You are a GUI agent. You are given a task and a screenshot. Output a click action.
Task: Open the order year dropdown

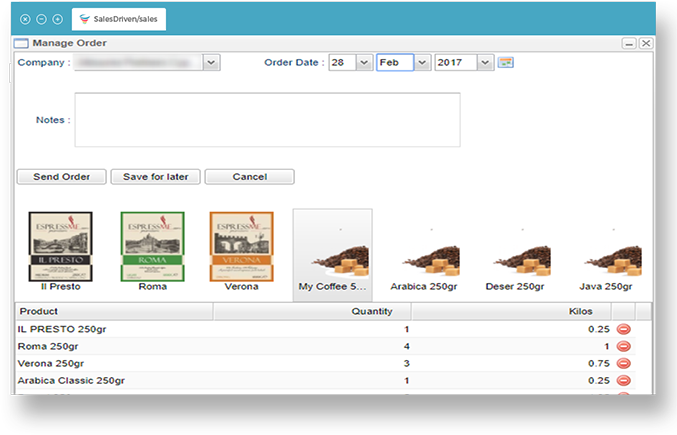pos(485,63)
